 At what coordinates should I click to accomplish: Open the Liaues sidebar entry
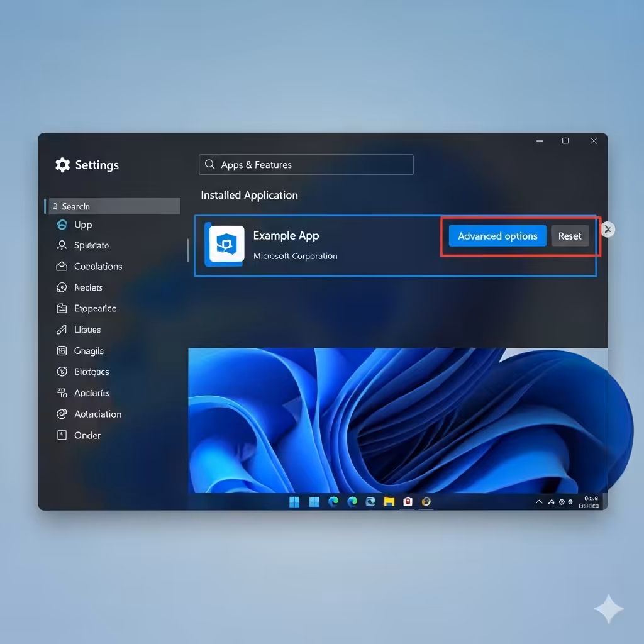point(78,330)
